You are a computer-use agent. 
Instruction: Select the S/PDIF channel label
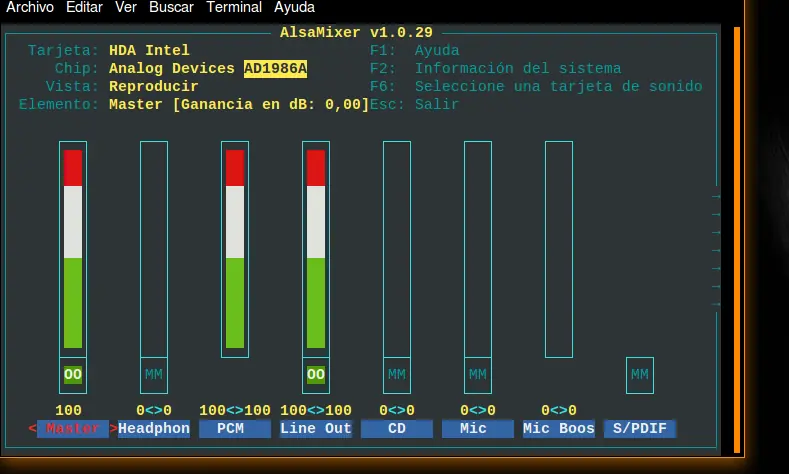(640, 429)
